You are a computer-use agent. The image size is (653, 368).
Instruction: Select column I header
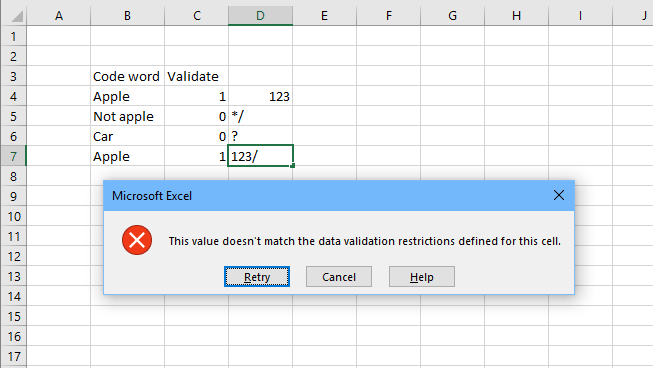pyautogui.click(x=581, y=16)
